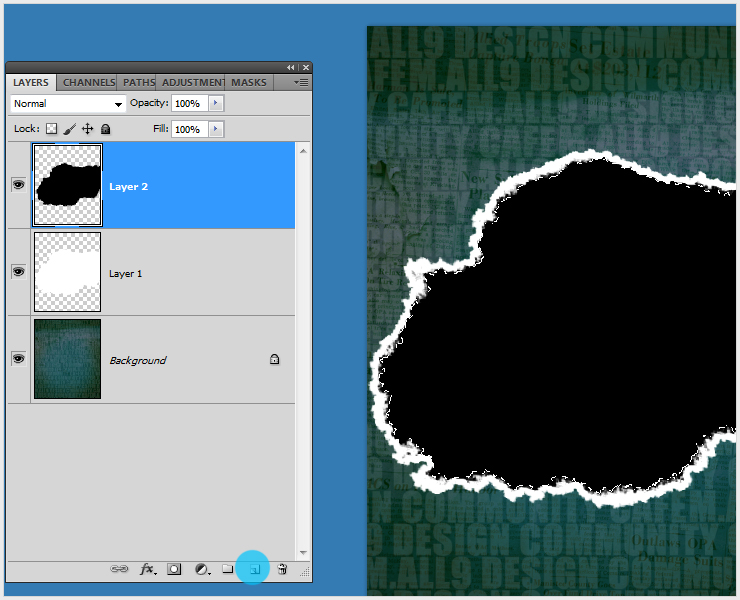Open the Fill slider arrow
The height and width of the screenshot is (600, 740).
[216, 130]
